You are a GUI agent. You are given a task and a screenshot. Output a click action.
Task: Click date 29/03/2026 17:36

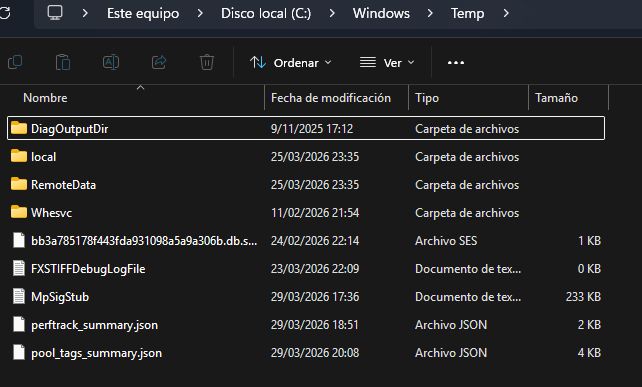click(x=315, y=297)
